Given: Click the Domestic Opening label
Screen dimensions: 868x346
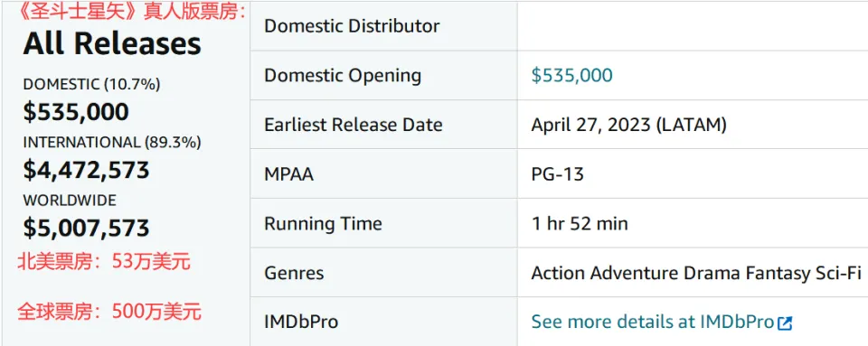Looking at the screenshot, I should 343,75.
